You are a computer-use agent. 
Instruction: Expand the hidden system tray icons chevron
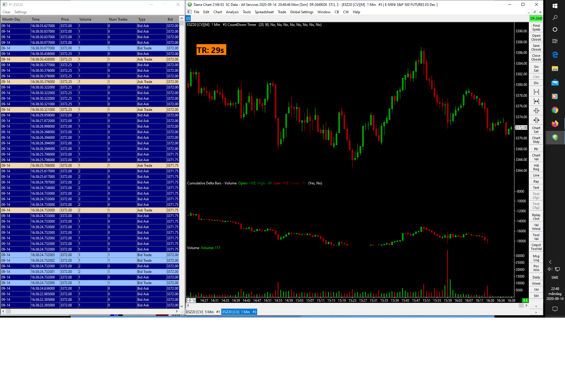pos(550,262)
